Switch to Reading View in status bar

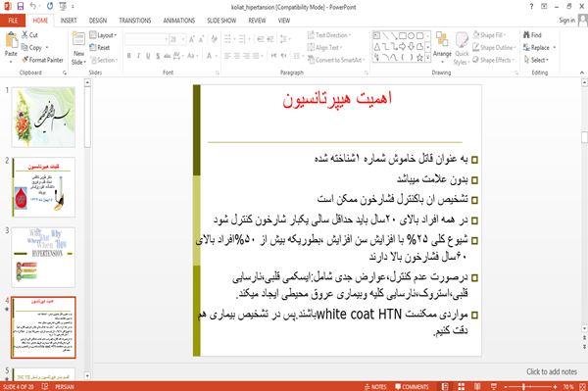477,386
